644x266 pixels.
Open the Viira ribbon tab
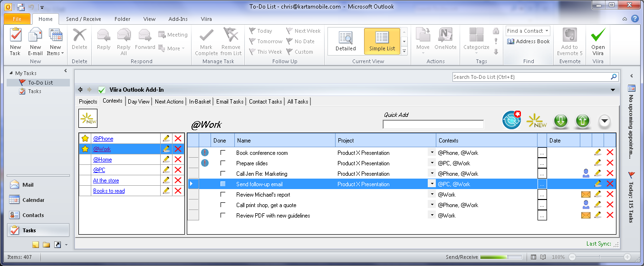[206, 19]
